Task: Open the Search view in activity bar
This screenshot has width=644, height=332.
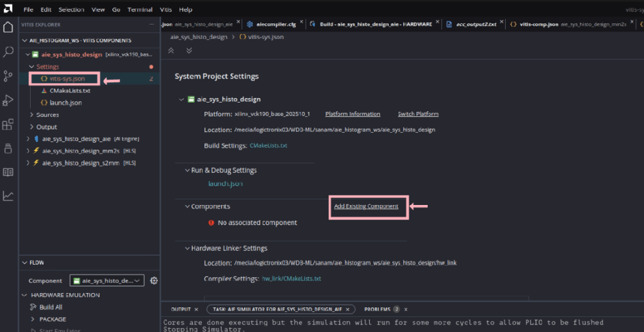Action: coord(8,52)
